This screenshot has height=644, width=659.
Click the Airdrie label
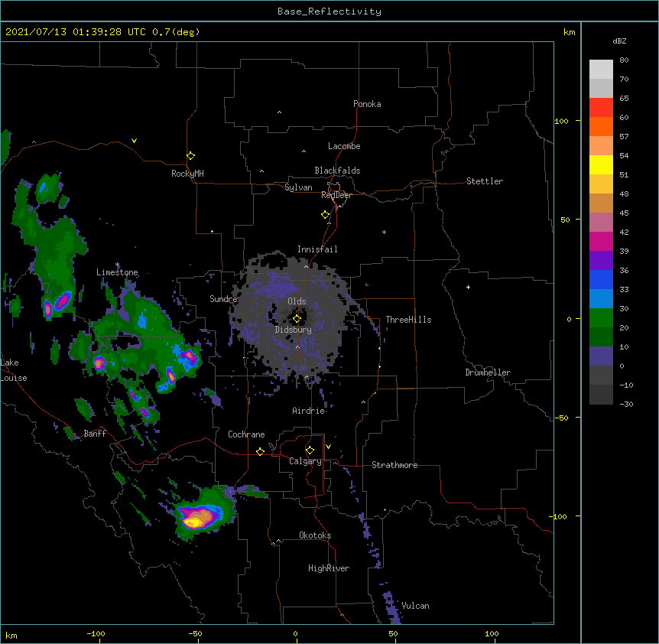309,411
